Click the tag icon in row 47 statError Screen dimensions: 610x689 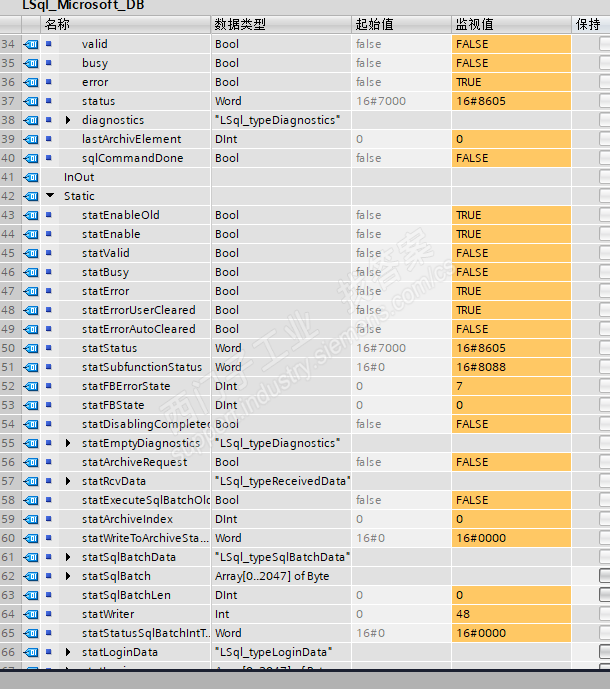31,291
